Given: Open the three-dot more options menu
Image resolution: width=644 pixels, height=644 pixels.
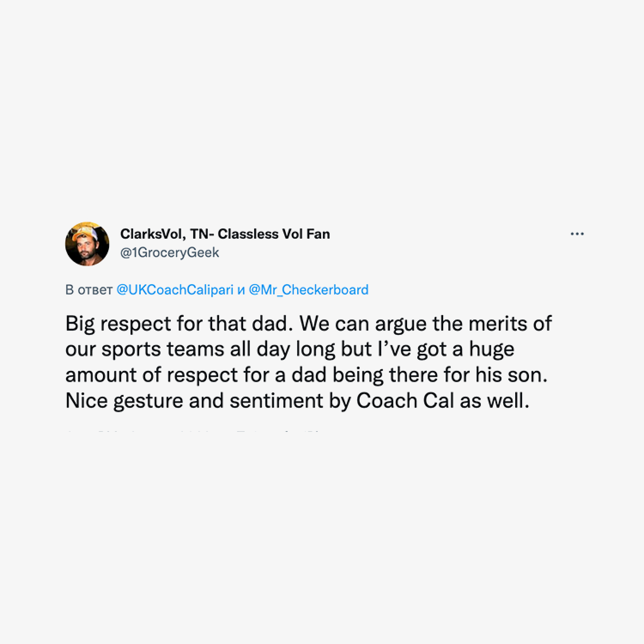Looking at the screenshot, I should pos(577,234).
